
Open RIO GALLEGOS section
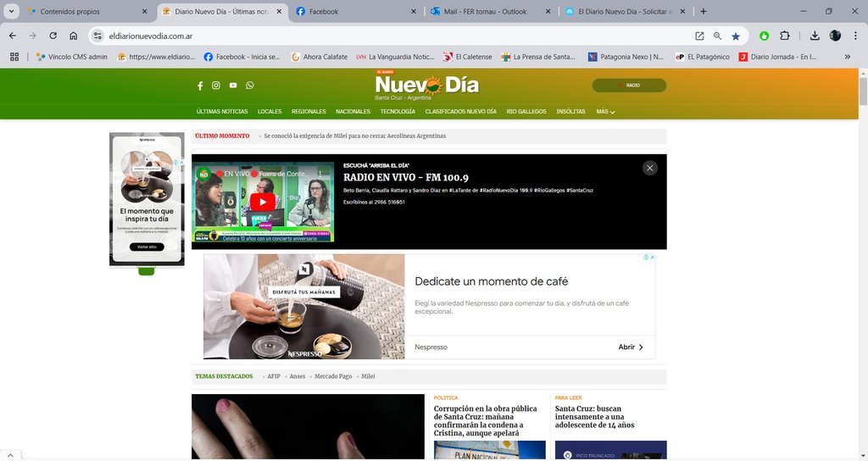pos(526,112)
